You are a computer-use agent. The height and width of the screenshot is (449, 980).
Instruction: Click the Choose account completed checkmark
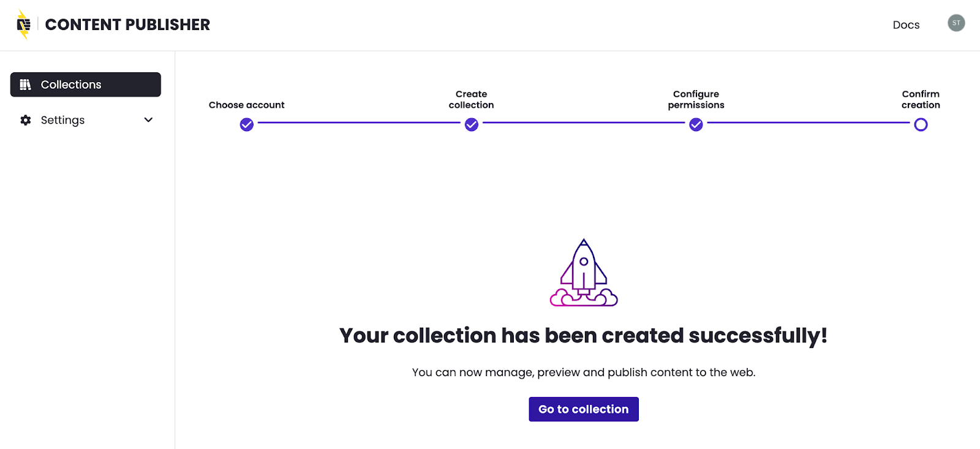click(x=247, y=125)
